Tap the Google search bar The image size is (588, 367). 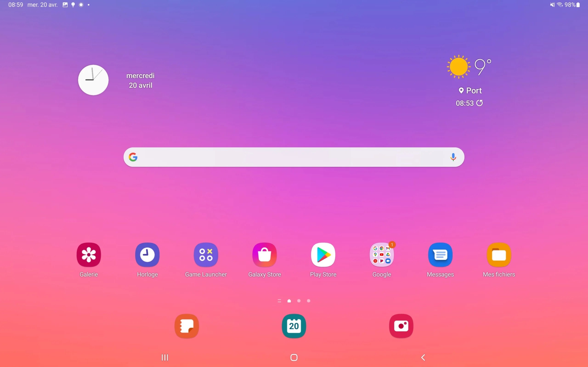293,156
